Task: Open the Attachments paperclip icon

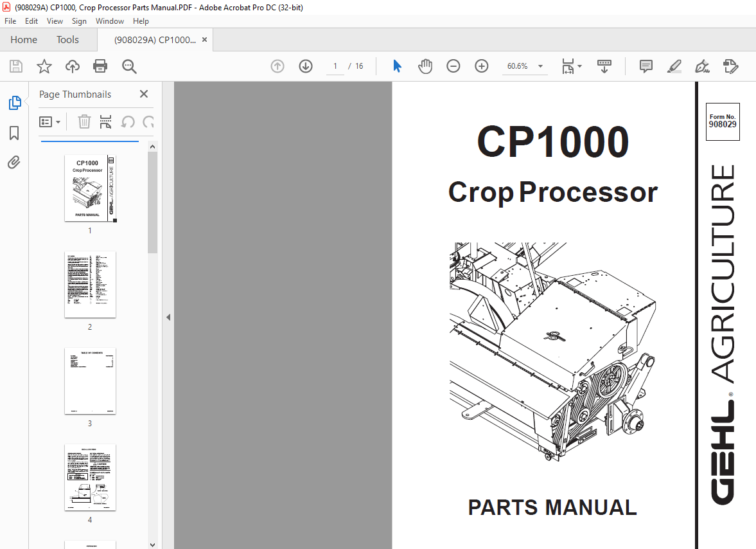Action: [x=14, y=162]
